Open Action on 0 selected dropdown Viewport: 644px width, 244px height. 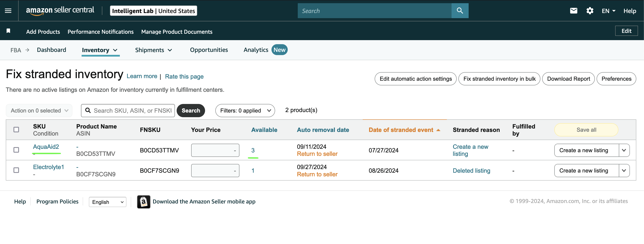(39, 111)
